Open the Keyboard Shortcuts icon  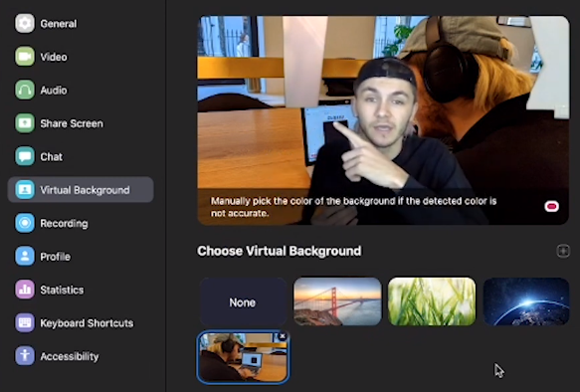click(25, 322)
